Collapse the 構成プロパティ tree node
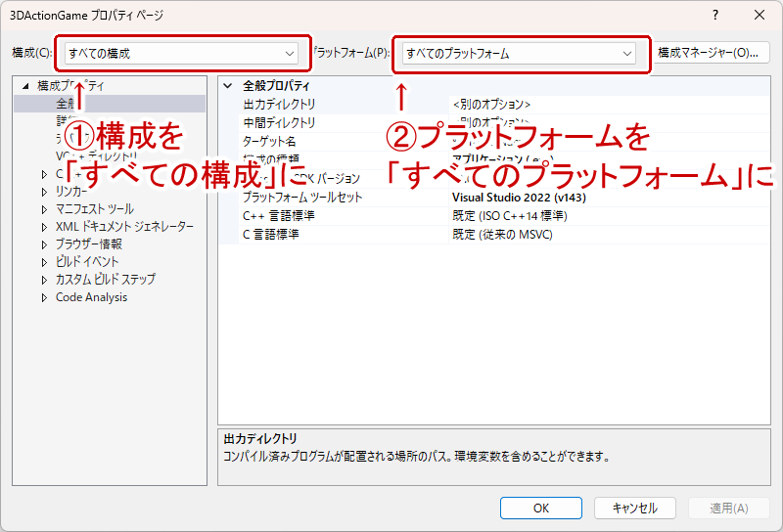The width and height of the screenshot is (783, 532). point(25,86)
